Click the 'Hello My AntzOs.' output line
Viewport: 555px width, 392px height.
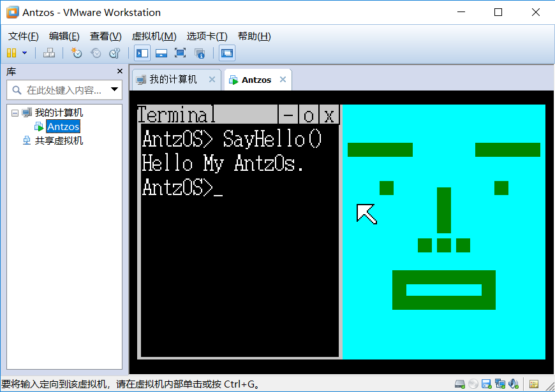point(223,163)
